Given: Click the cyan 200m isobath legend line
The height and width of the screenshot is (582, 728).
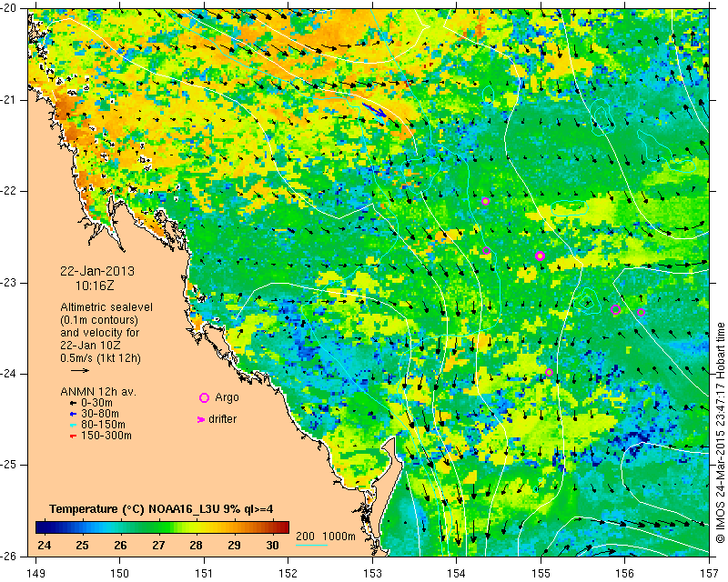Looking at the screenshot, I should (311, 545).
